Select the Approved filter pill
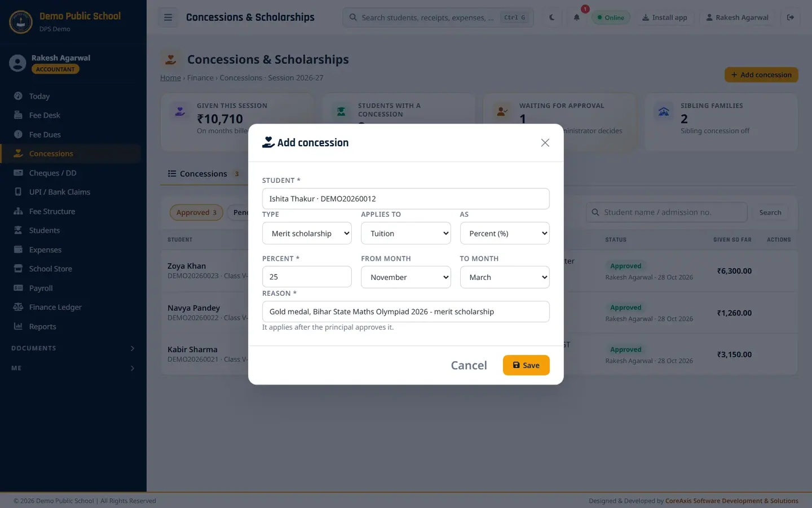Viewport: 812px width, 508px height. point(196,212)
